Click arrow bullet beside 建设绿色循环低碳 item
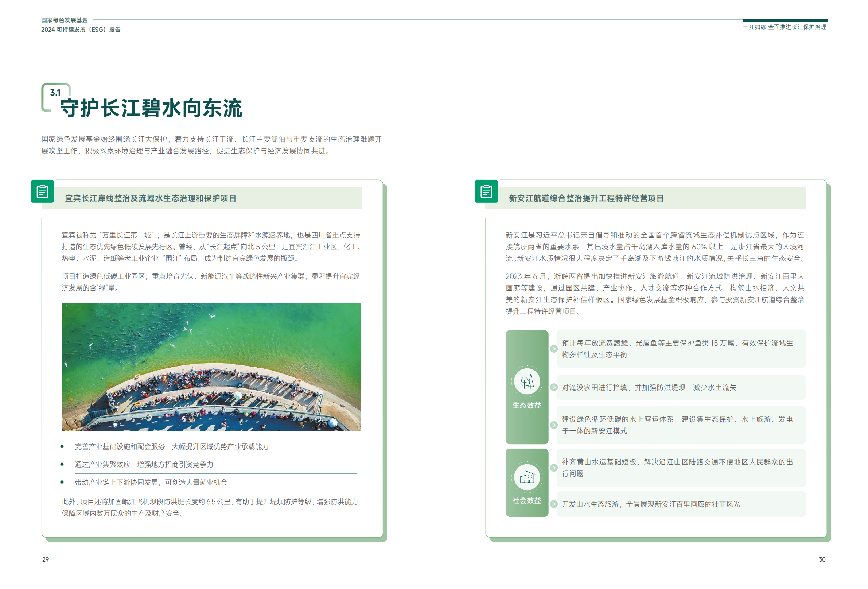 coord(553,425)
